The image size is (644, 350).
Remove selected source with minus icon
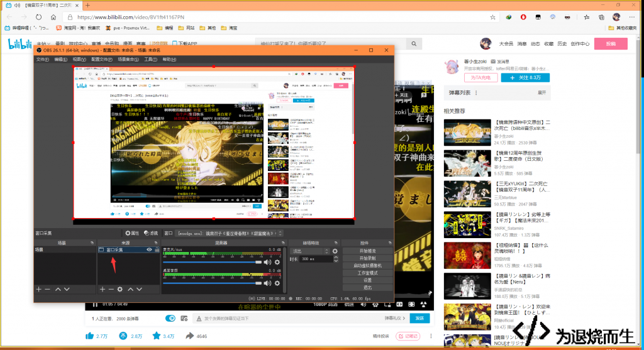[111, 289]
